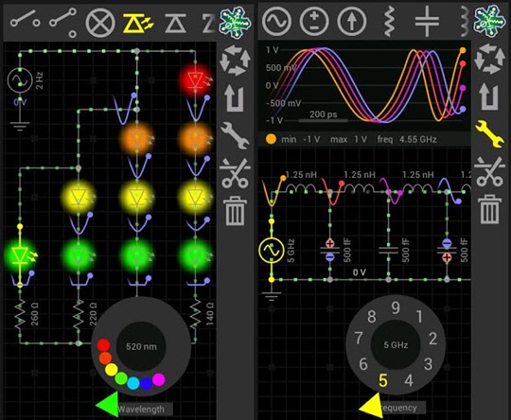Select digit 9 on frequency dial
Screen dimensions: 511x420
(x=396, y=308)
